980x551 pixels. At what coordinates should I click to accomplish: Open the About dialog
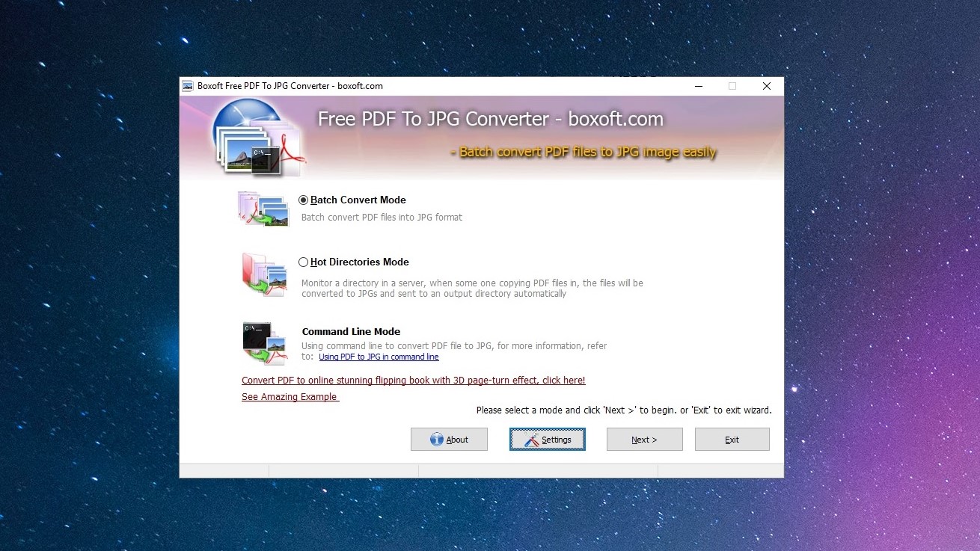[x=449, y=440]
